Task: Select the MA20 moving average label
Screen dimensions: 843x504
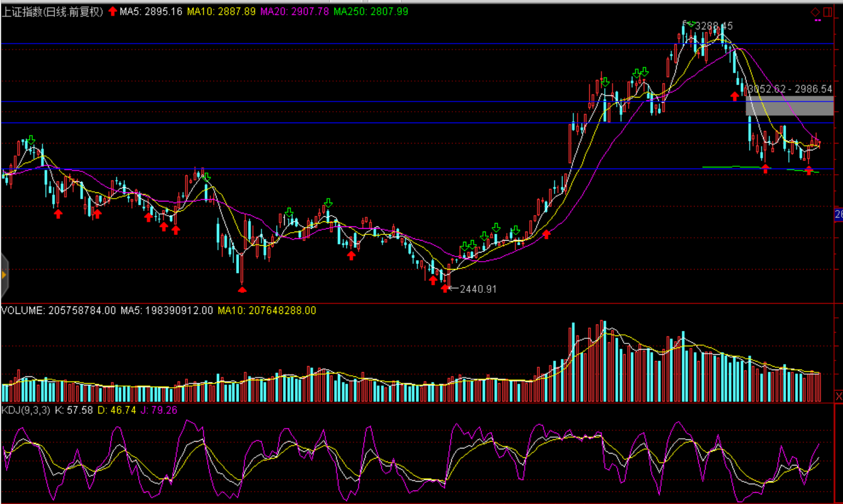Action: tap(294, 12)
